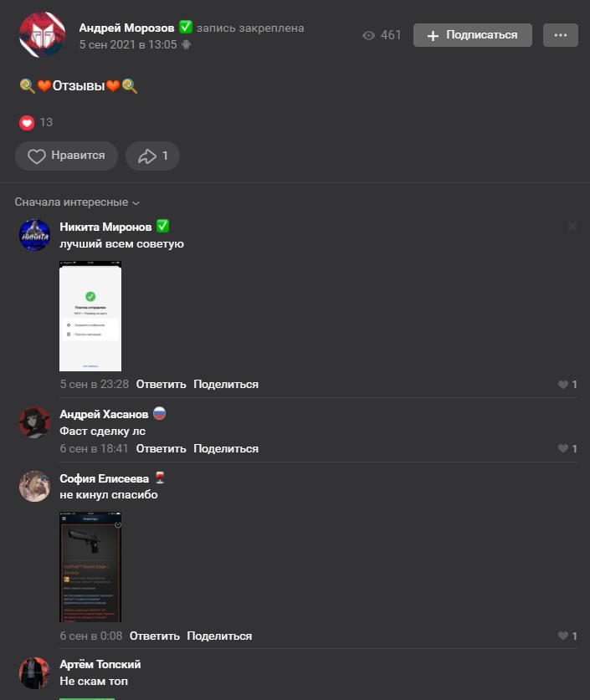This screenshot has width=590, height=700.
Task: Like Андрей Хасанов's comment heart
Action: point(563,448)
